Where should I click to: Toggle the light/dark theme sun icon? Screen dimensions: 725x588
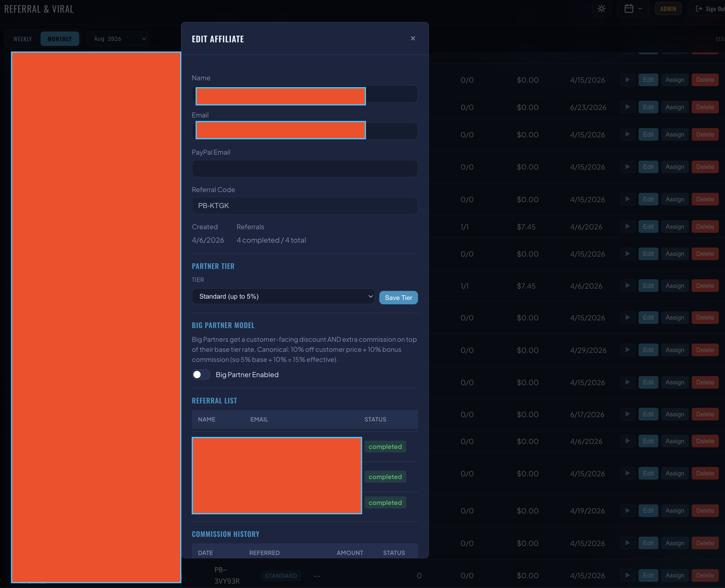pos(601,9)
